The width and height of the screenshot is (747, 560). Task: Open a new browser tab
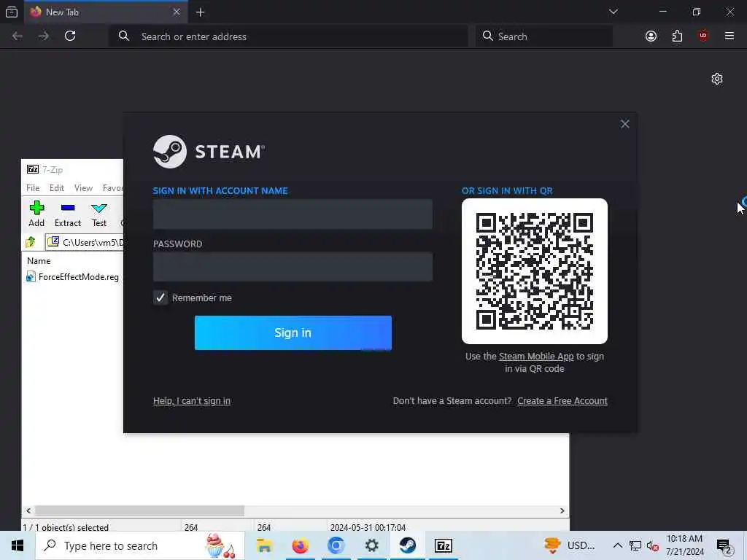click(x=200, y=12)
